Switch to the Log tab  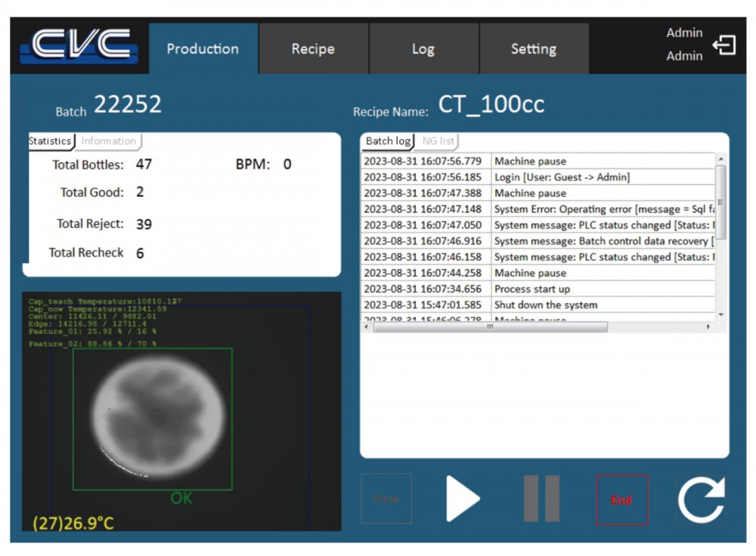point(423,49)
